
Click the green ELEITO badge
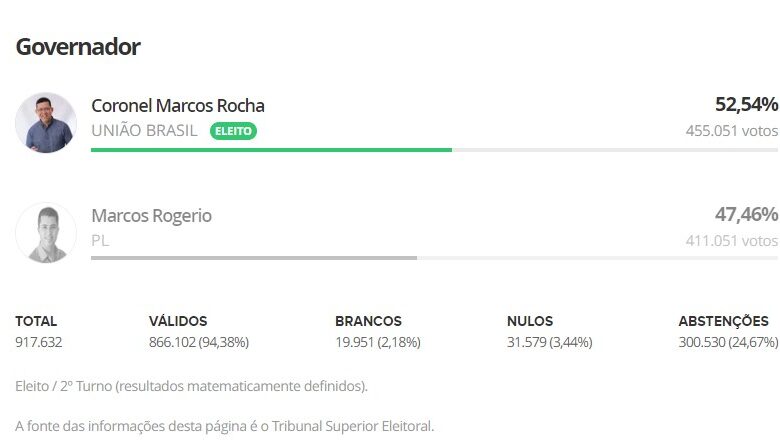(233, 131)
